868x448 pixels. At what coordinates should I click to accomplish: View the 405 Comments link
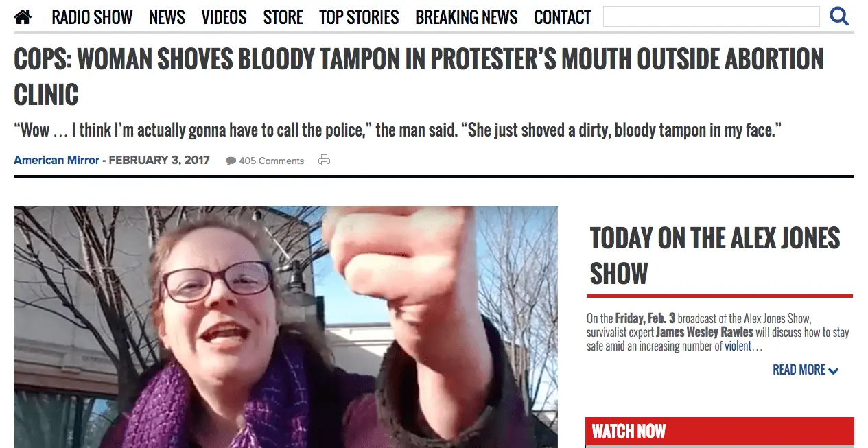pos(271,161)
